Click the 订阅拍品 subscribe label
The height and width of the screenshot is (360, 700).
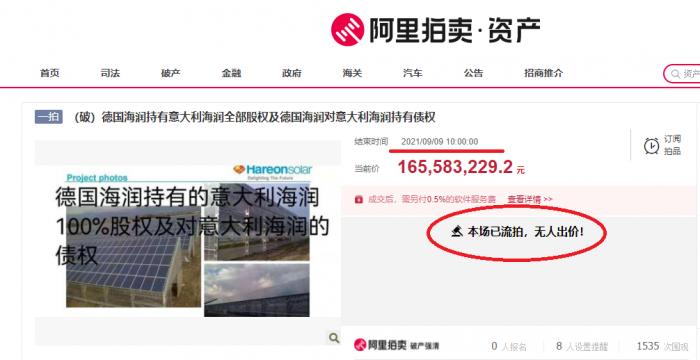[672, 145]
